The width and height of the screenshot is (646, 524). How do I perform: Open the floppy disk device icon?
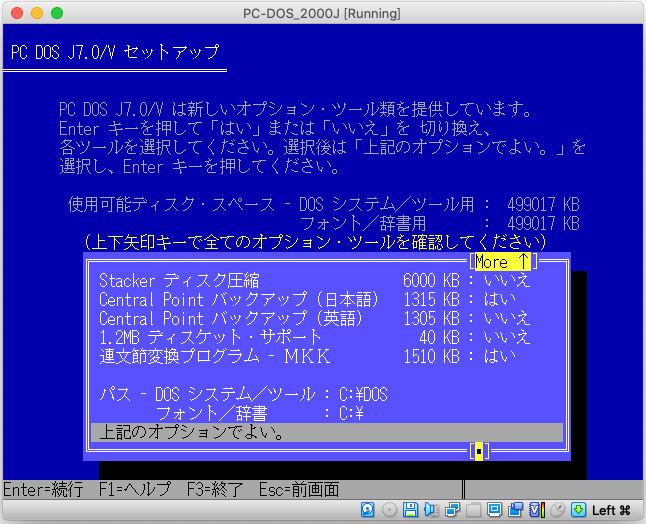[410, 510]
